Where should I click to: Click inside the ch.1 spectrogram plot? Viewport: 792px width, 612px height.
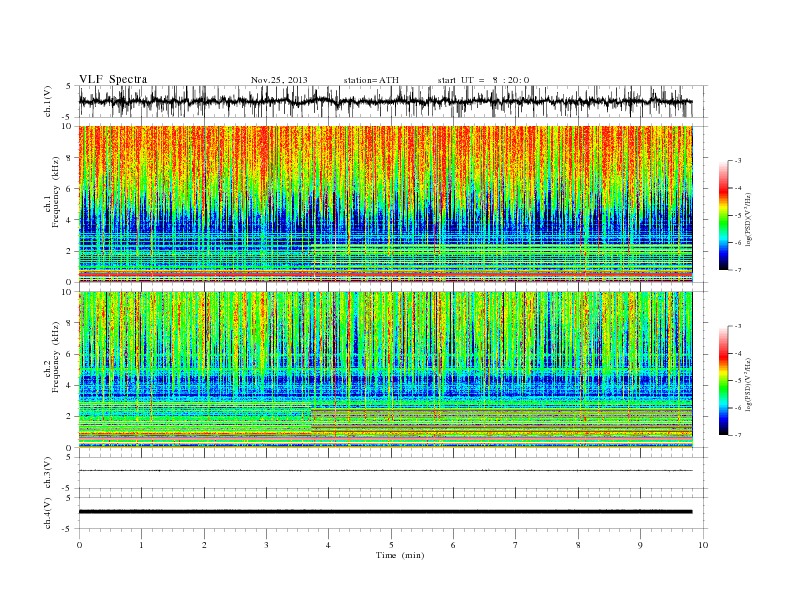[385, 204]
